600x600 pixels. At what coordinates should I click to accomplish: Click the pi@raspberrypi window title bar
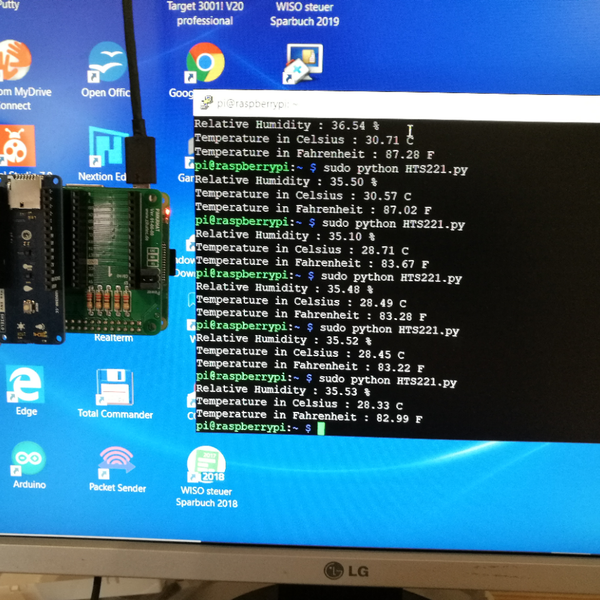tap(400, 103)
